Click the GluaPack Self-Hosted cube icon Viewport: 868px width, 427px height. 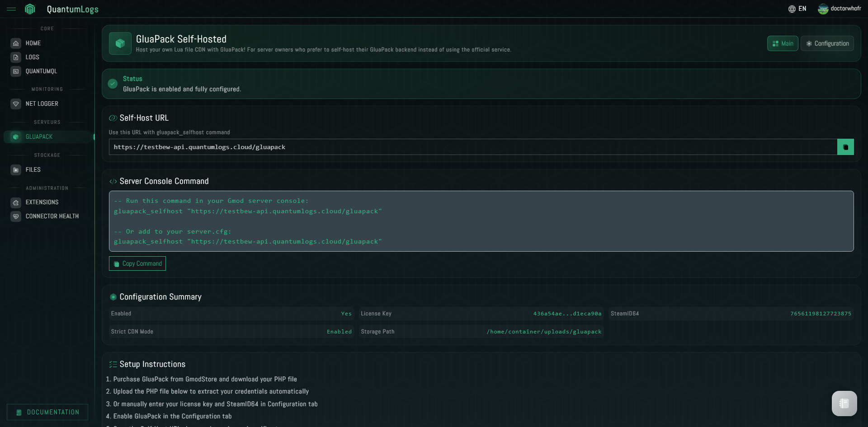point(120,43)
